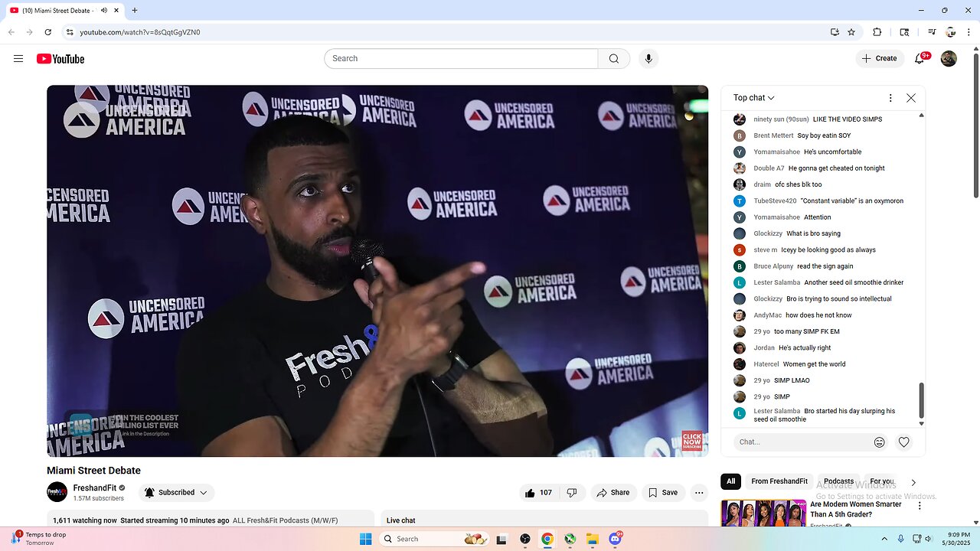Open options for the recommended video
The image size is (980, 551).
[920, 506]
